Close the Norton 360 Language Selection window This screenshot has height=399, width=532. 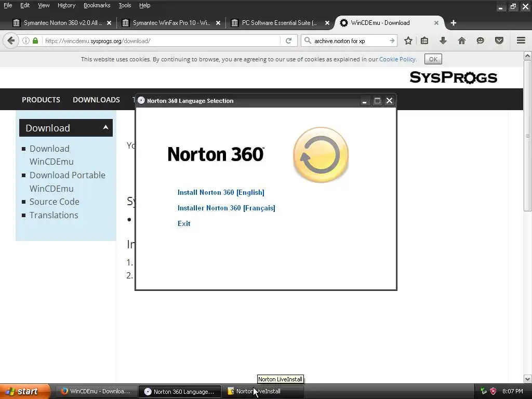pyautogui.click(x=390, y=101)
